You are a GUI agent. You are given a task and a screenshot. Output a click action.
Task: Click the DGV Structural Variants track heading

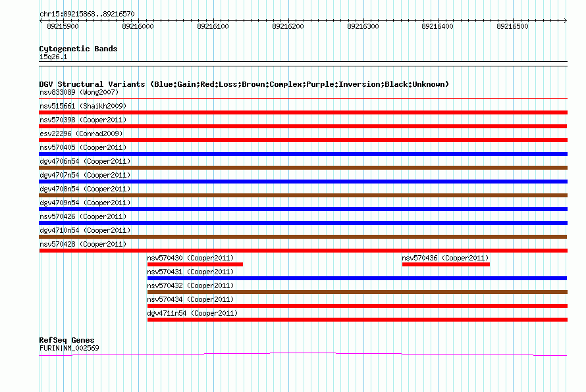click(244, 84)
